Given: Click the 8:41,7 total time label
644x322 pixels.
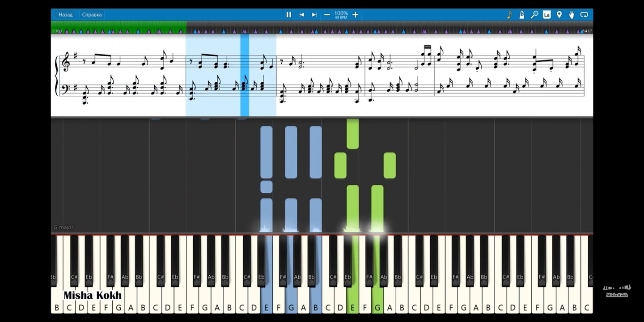Looking at the screenshot, I should pos(587,31).
